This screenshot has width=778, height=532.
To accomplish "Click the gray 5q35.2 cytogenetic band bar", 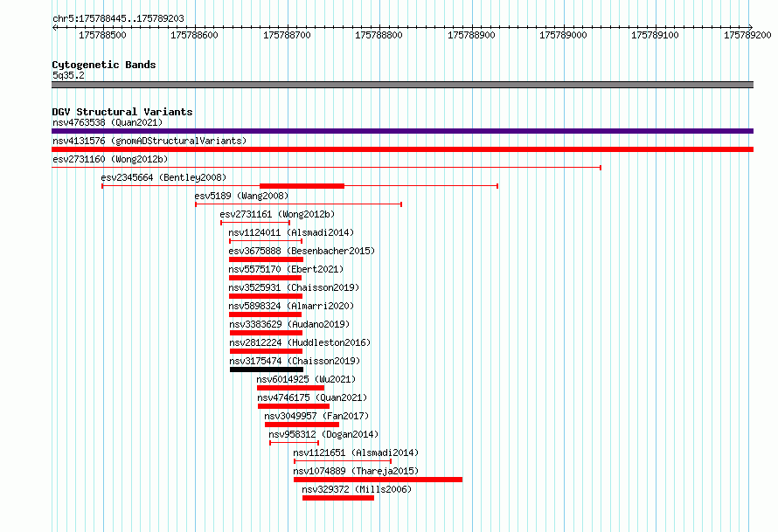I will click(402, 85).
